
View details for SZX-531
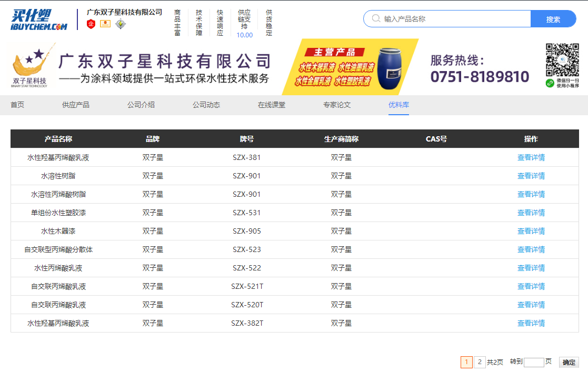[531, 213]
